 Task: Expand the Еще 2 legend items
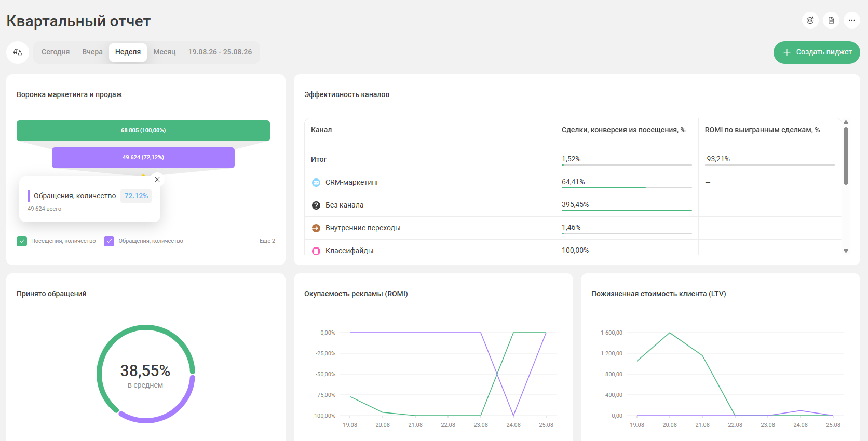(x=267, y=241)
